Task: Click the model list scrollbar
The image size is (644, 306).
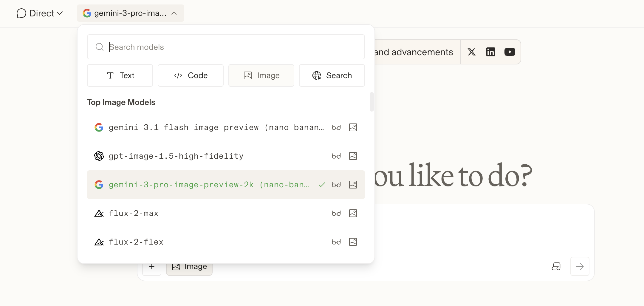Action: point(371,102)
